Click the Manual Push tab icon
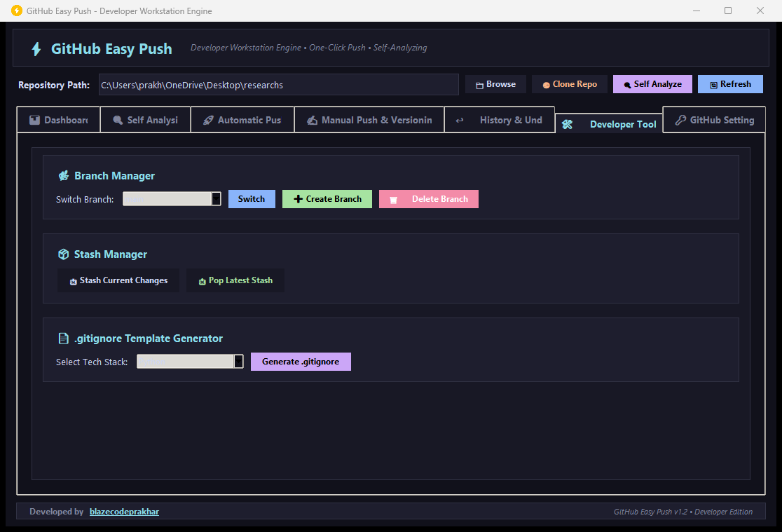Screen dimensions: 782x532 313,121
